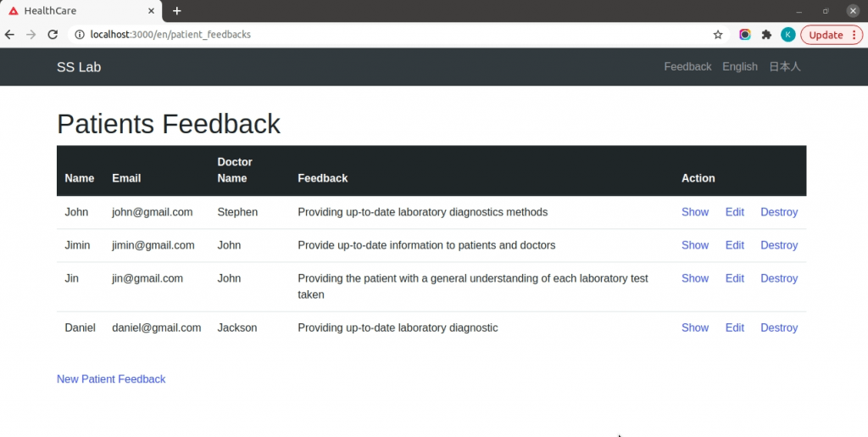Focus the address bar URL field
The height and width of the screenshot is (437, 868).
click(398, 34)
